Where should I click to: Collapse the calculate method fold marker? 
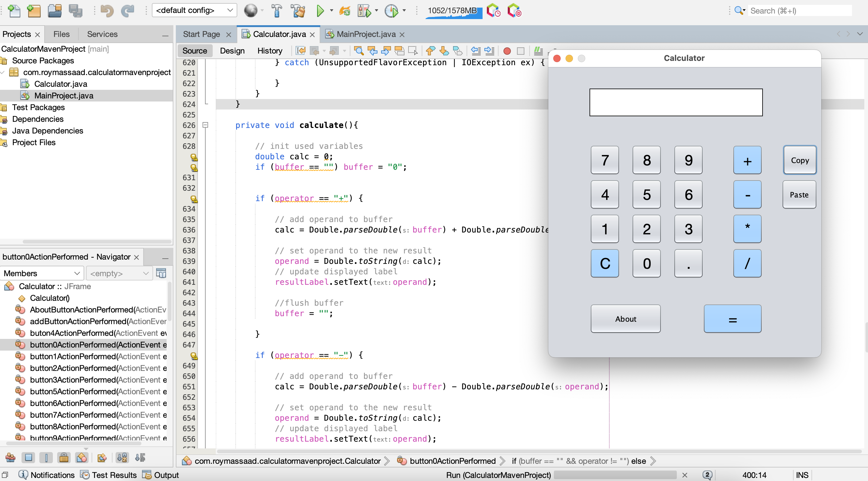pyautogui.click(x=205, y=125)
